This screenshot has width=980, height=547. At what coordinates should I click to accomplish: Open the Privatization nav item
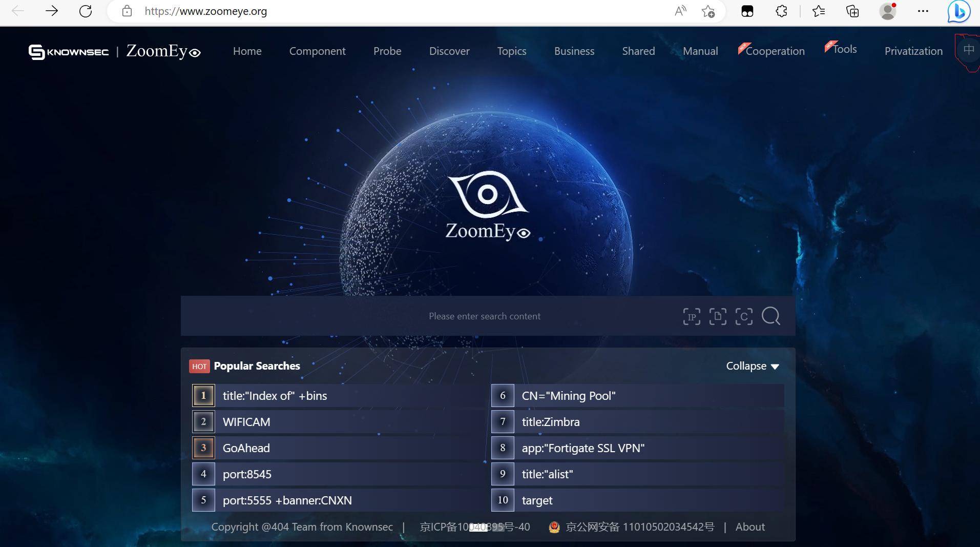(913, 51)
